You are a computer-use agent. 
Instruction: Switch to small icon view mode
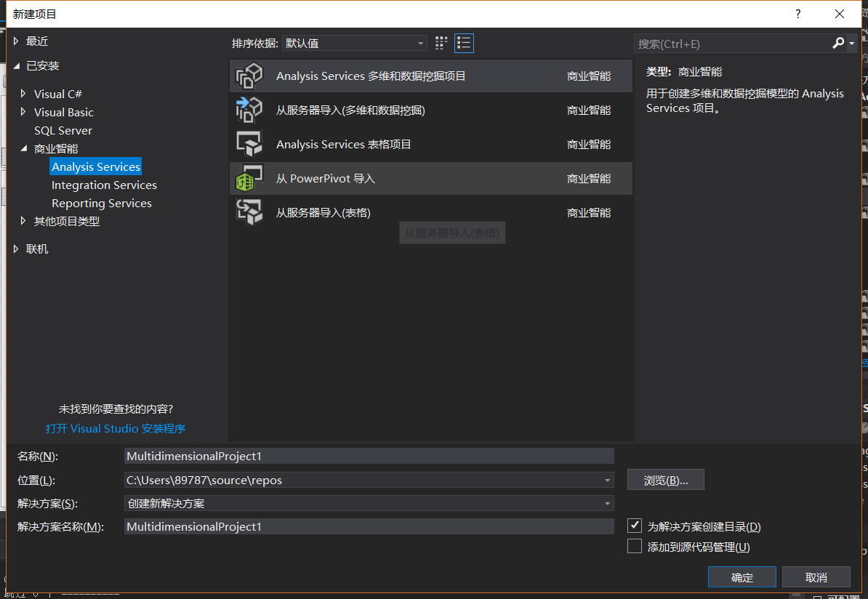(x=441, y=43)
